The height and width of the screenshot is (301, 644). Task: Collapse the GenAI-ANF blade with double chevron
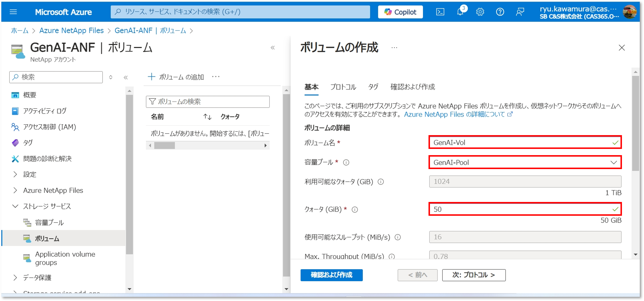[273, 47]
